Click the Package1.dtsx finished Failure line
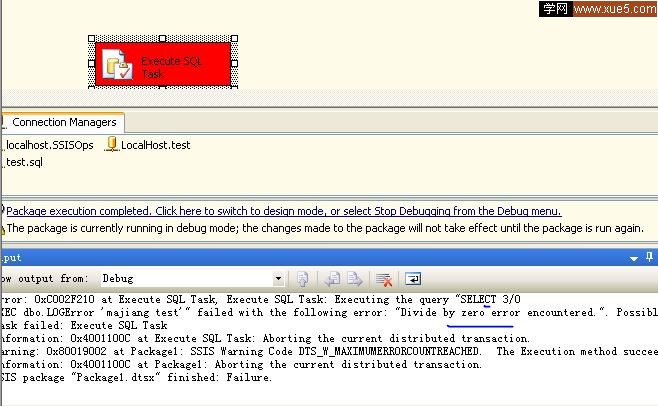This screenshot has width=658, height=406. coord(140,377)
